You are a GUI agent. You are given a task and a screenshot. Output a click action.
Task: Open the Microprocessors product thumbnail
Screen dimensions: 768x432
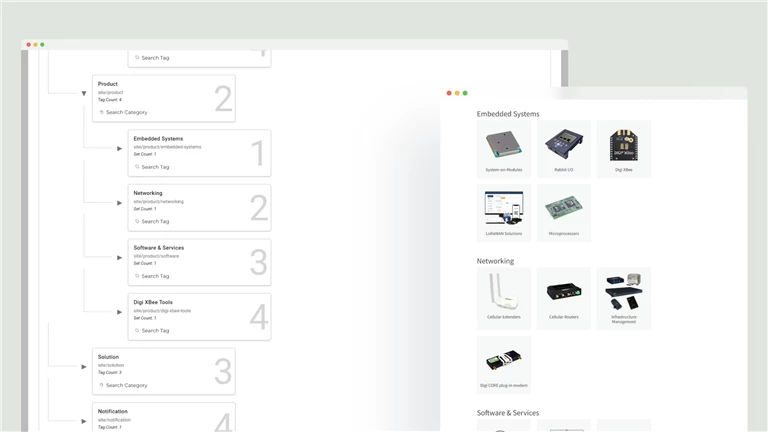[564, 213]
